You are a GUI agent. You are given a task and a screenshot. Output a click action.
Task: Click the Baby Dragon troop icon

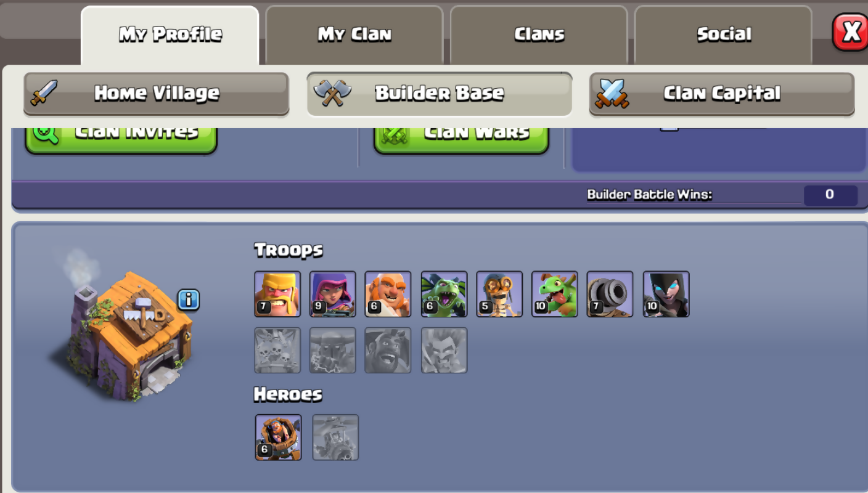[x=555, y=294]
